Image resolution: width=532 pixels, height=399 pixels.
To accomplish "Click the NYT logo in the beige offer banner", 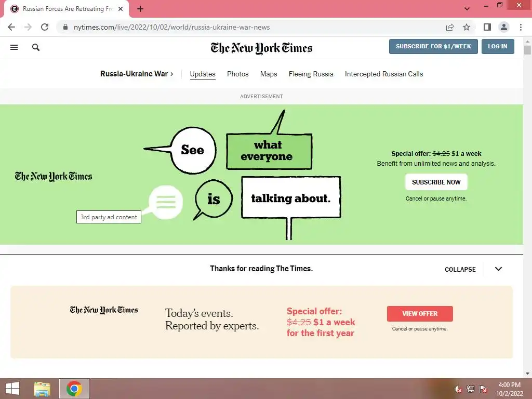I will pos(104,310).
